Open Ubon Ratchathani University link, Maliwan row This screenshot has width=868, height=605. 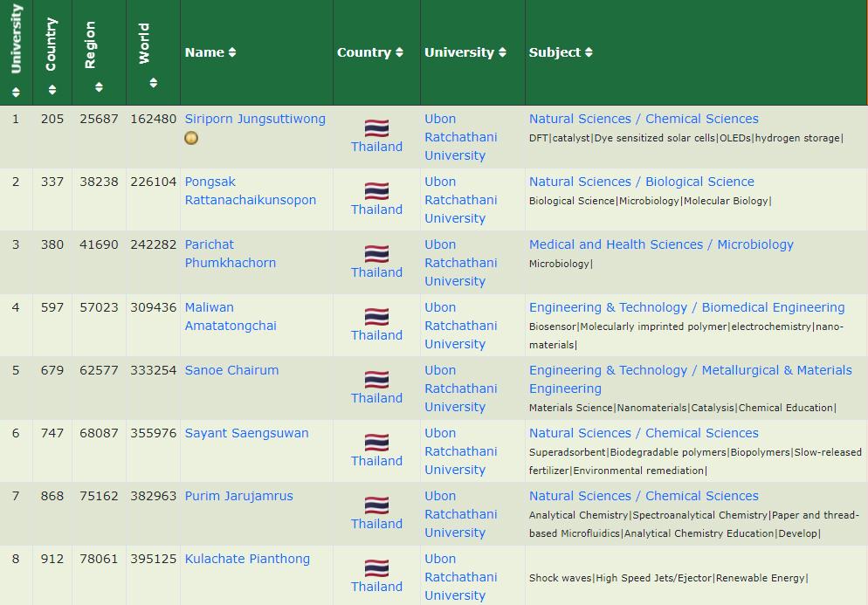point(460,326)
